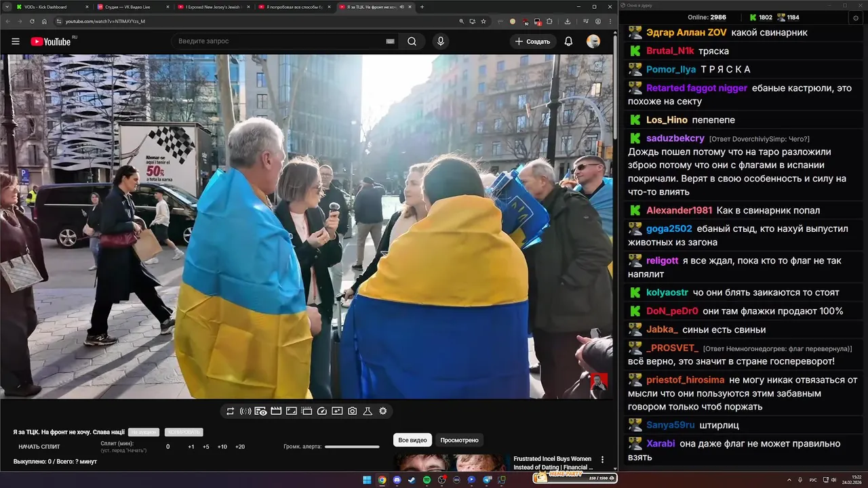Click chat username kolyaostr
This screenshot has height=488, width=868.
tap(667, 293)
